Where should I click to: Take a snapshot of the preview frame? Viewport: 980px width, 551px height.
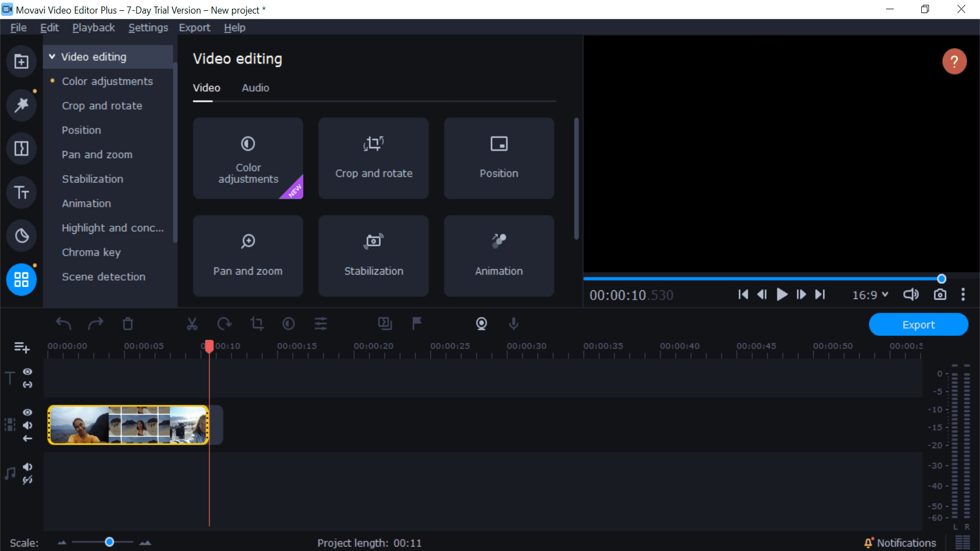coord(940,294)
